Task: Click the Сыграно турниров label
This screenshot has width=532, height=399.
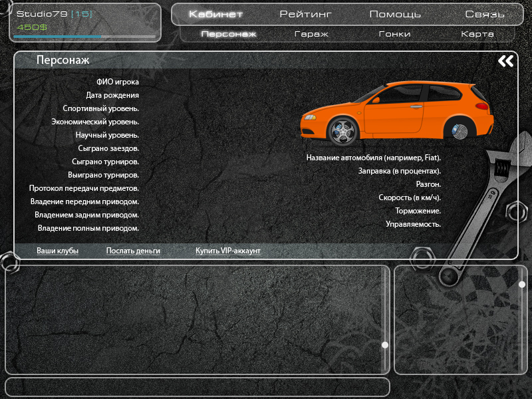Action: coord(106,162)
